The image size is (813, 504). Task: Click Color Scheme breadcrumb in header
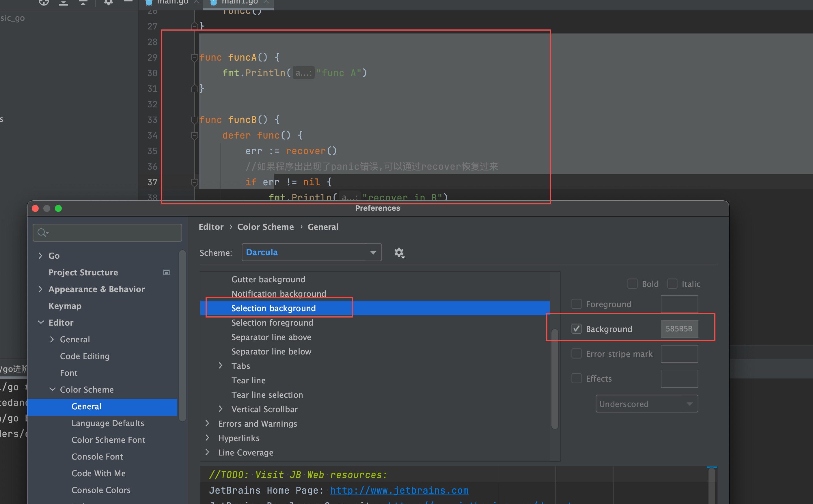click(x=265, y=227)
